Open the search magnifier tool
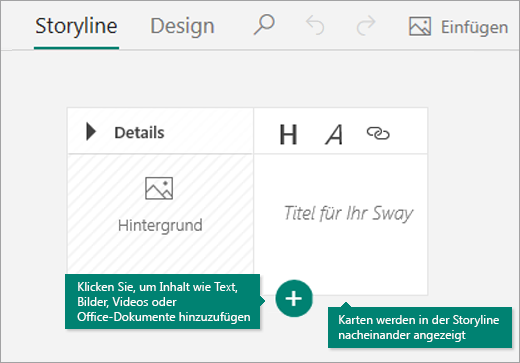The image size is (520, 363). point(264,25)
